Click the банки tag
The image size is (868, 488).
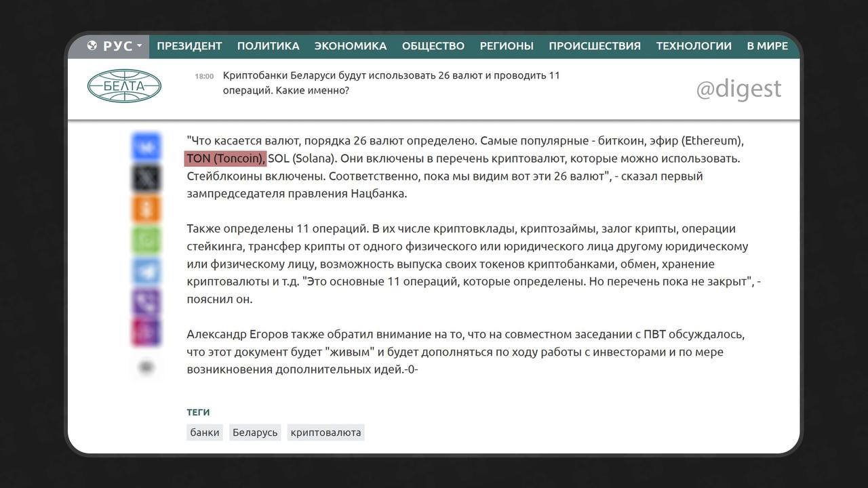click(204, 432)
